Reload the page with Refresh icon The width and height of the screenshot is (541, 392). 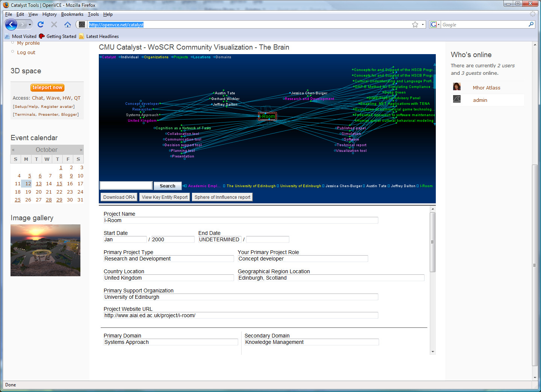(x=41, y=24)
